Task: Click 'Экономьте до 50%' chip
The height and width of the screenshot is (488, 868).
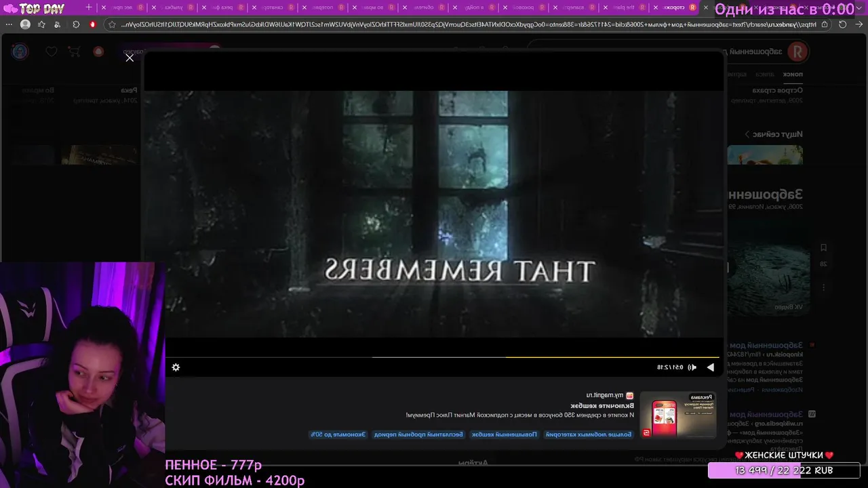Action: point(338,434)
